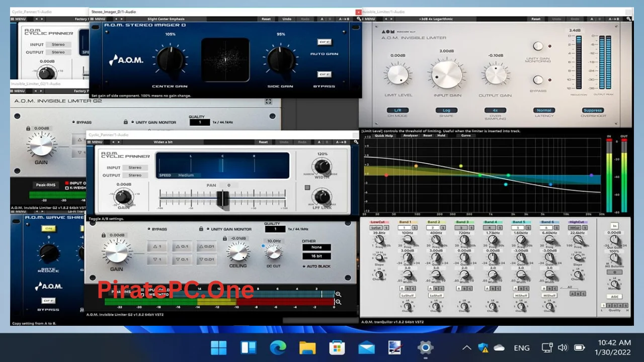The width and height of the screenshot is (644, 362).
Task: Open 16 bit depth selector in Limiter G2
Action: pos(316,256)
